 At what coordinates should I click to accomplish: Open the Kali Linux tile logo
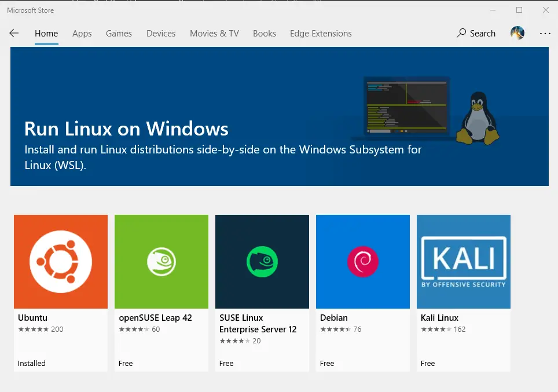[x=464, y=262]
